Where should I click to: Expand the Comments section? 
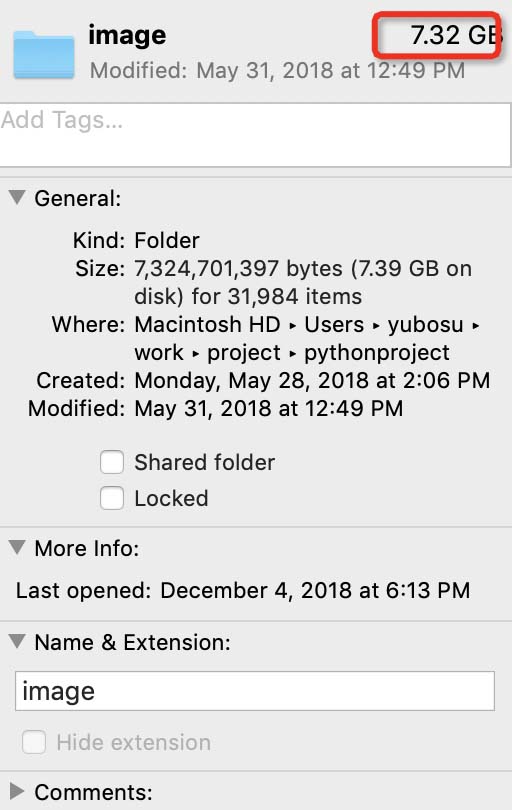(17, 790)
